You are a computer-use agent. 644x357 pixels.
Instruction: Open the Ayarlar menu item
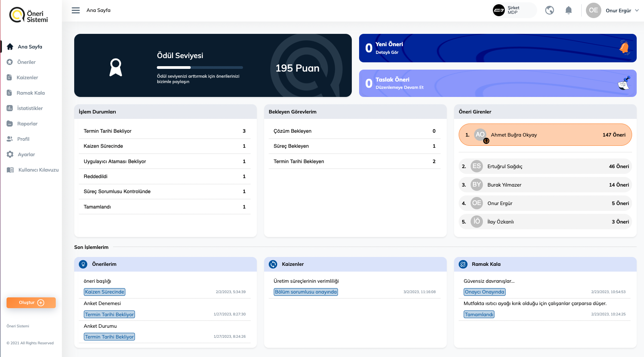point(26,154)
